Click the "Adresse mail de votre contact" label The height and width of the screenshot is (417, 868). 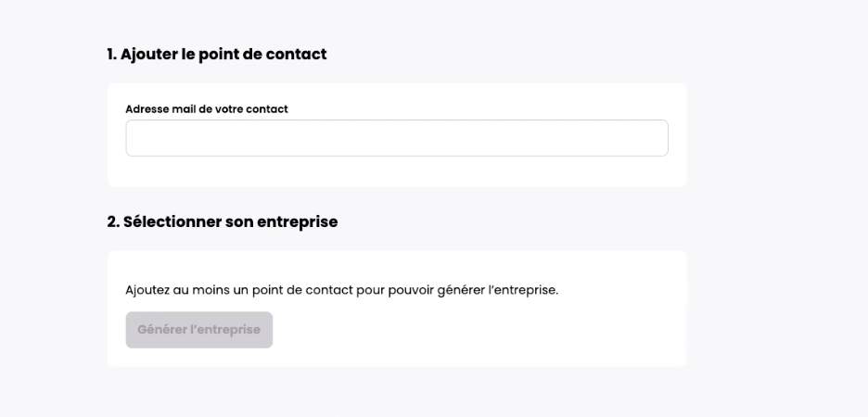click(x=207, y=109)
